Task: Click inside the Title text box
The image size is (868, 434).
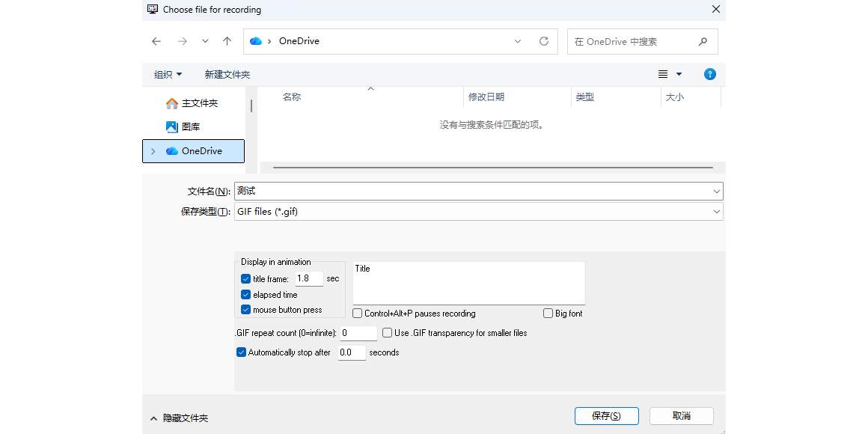Action: [x=468, y=283]
